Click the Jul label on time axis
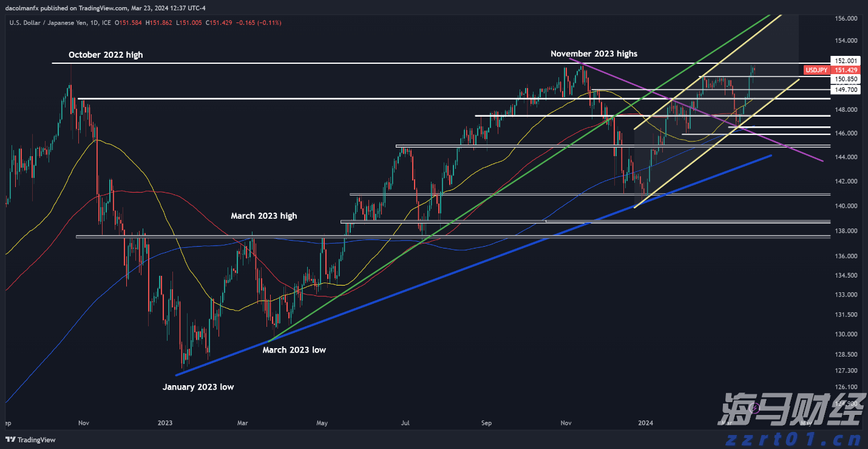The width and height of the screenshot is (868, 449). 405,422
